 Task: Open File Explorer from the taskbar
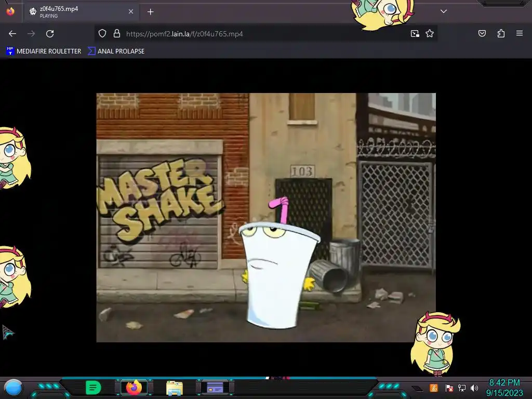175,388
